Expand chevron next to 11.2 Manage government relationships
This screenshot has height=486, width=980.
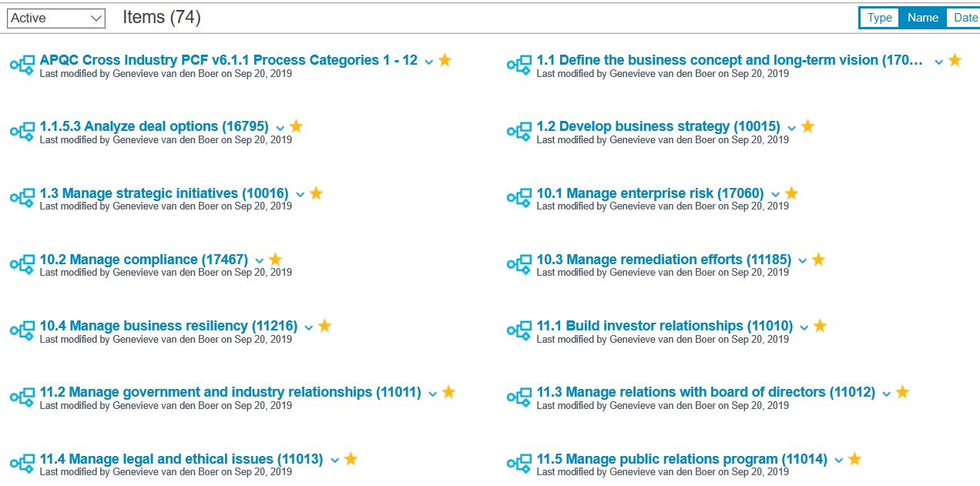432,394
